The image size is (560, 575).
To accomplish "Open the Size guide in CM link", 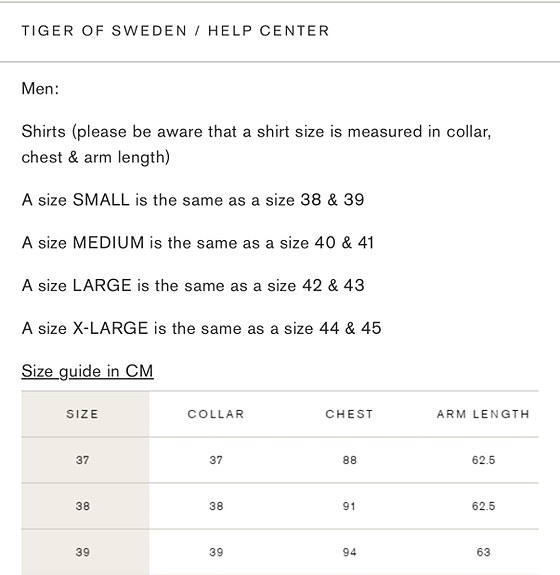I will coord(87,371).
